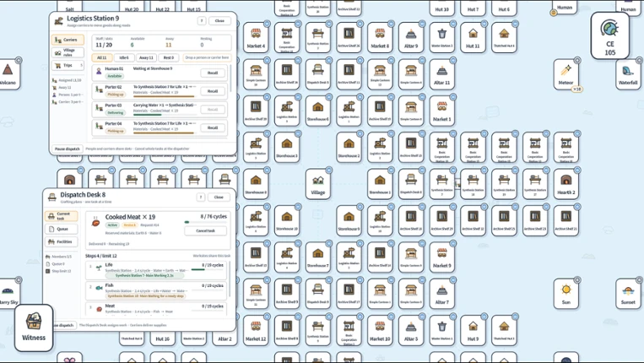644x363 pixels.
Task: Open the Storehouse 2 card
Action: coord(349,147)
